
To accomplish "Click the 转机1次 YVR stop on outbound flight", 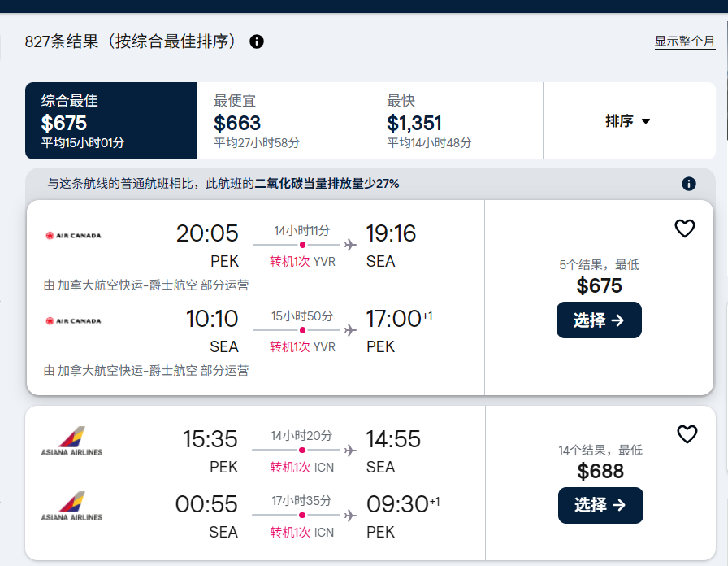I will tap(302, 262).
